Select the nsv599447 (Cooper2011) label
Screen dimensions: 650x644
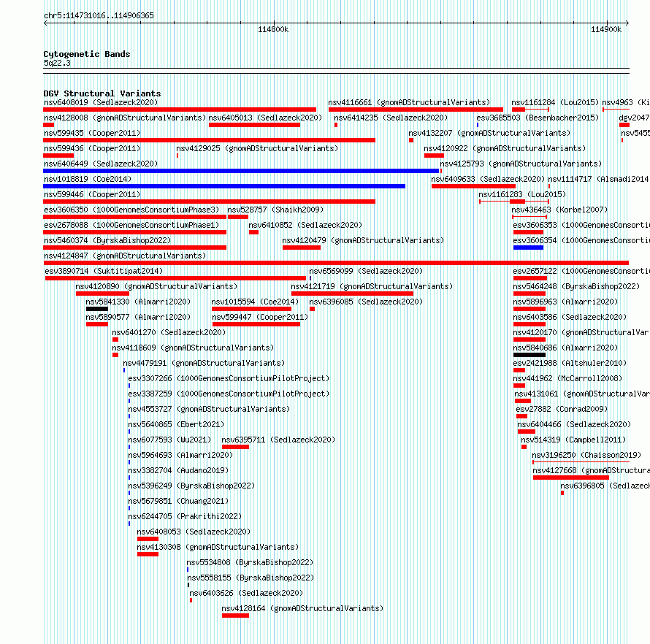[260, 317]
